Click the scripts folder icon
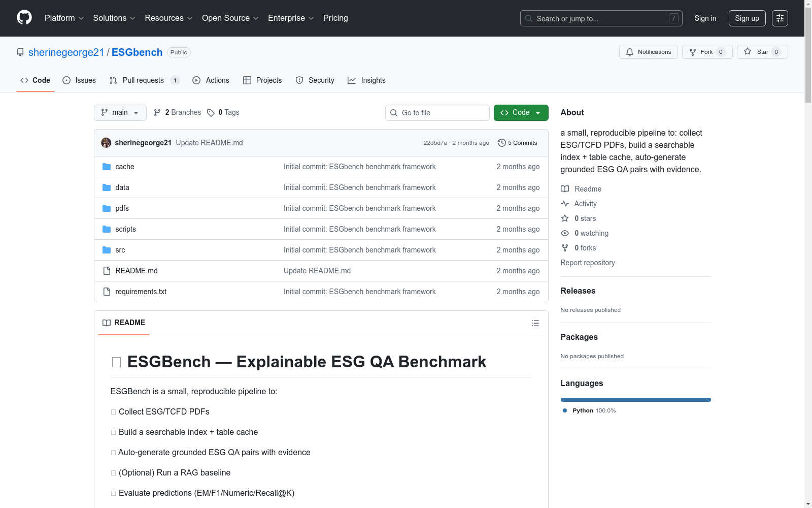The height and width of the screenshot is (508, 812). click(x=107, y=229)
